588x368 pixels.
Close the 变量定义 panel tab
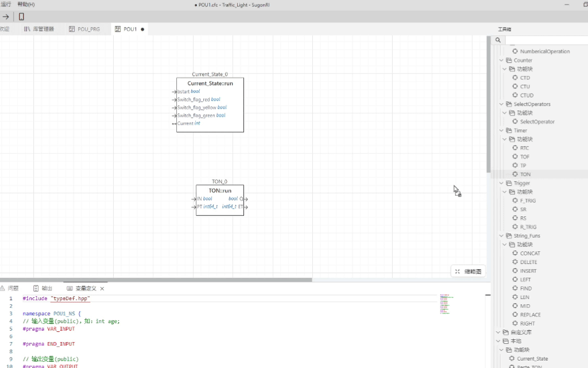(x=102, y=288)
